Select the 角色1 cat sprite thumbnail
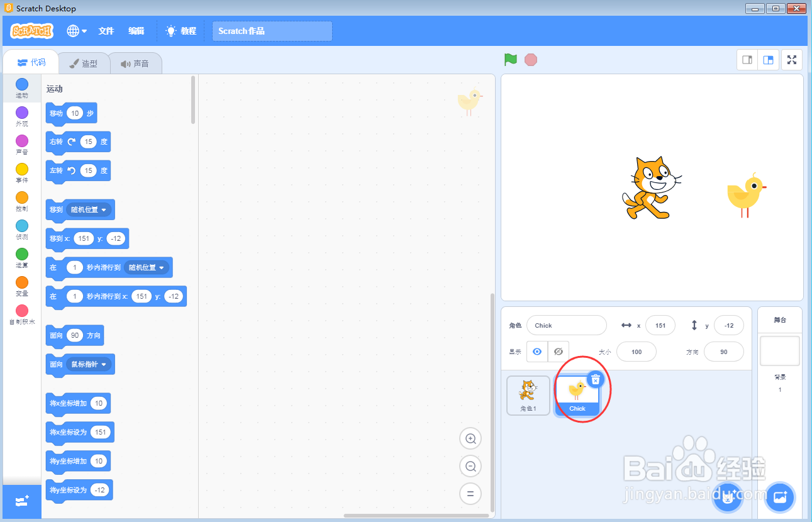Image resolution: width=812 pixels, height=522 pixels. [x=528, y=395]
